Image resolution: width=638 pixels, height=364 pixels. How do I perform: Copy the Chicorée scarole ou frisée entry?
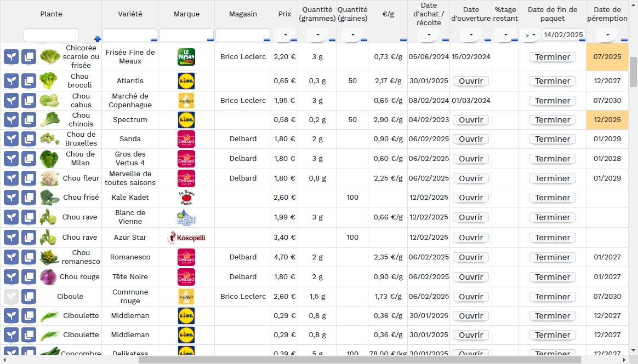tap(29, 57)
